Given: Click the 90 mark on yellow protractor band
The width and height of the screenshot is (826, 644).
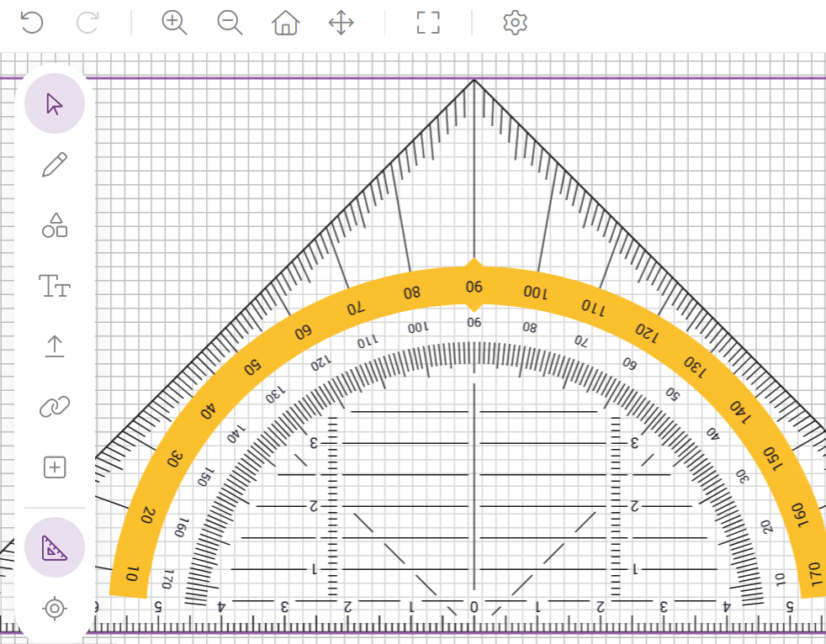Looking at the screenshot, I should tap(474, 287).
